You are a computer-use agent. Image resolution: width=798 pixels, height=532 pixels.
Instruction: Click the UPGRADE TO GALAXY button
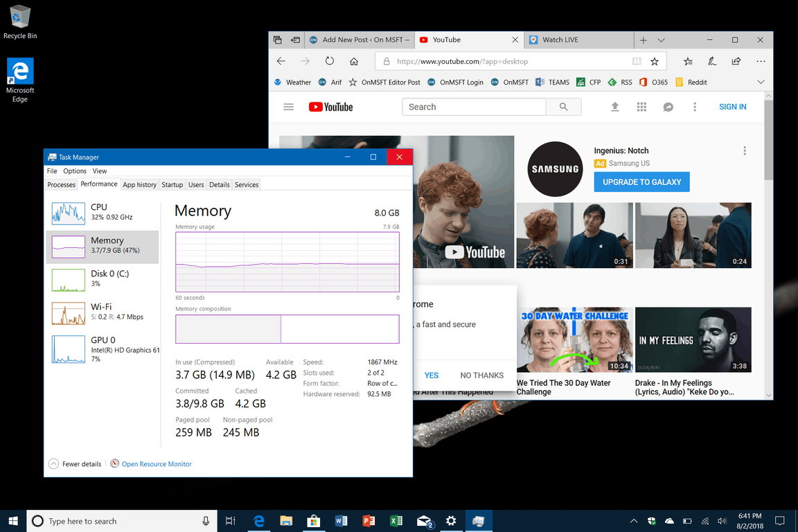tap(641, 182)
